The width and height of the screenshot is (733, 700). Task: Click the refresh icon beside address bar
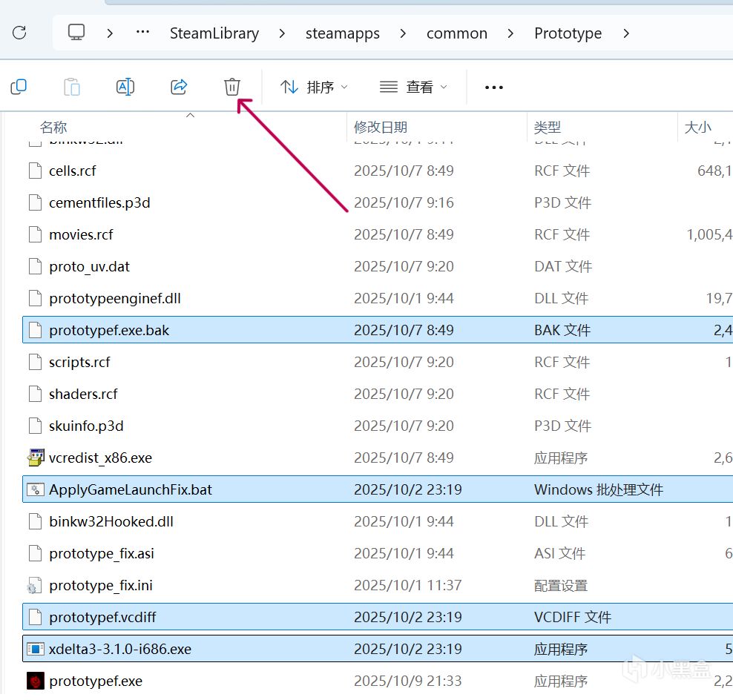(19, 33)
